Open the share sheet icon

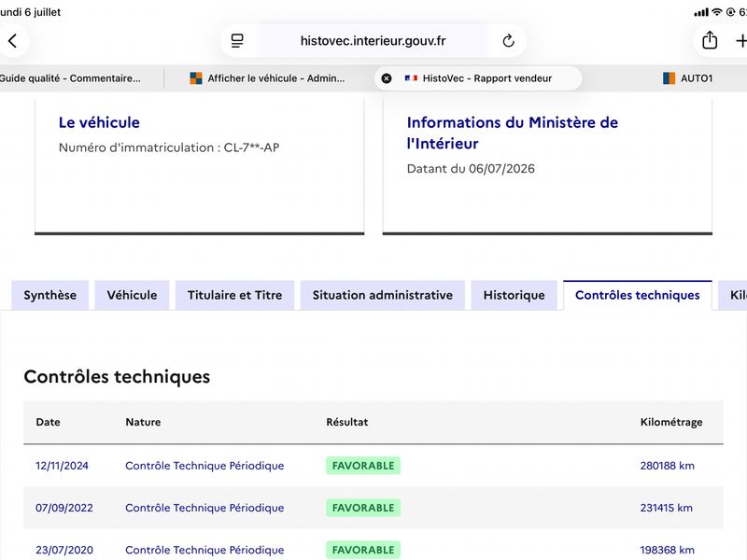pyautogui.click(x=710, y=40)
